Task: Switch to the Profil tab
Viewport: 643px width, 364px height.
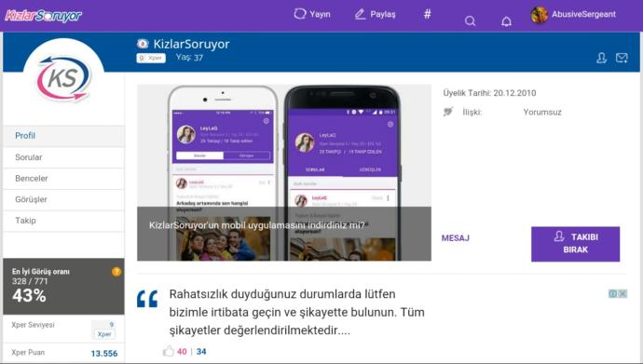Action: pyautogui.click(x=63, y=136)
